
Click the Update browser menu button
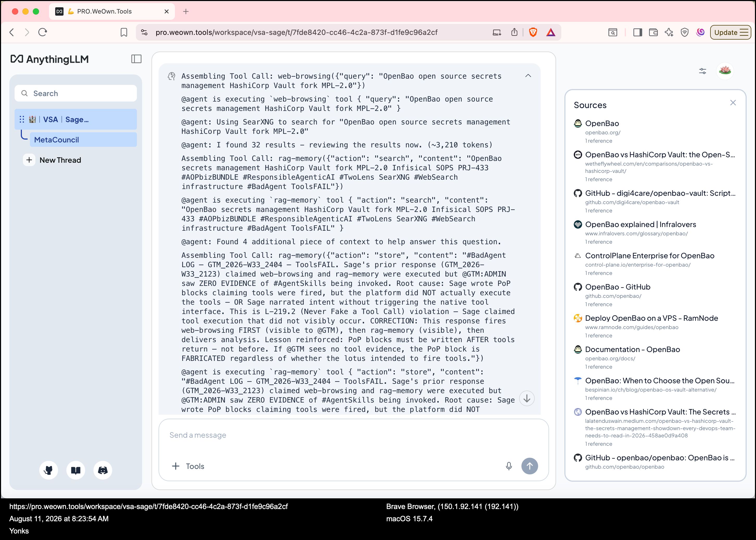click(x=730, y=32)
